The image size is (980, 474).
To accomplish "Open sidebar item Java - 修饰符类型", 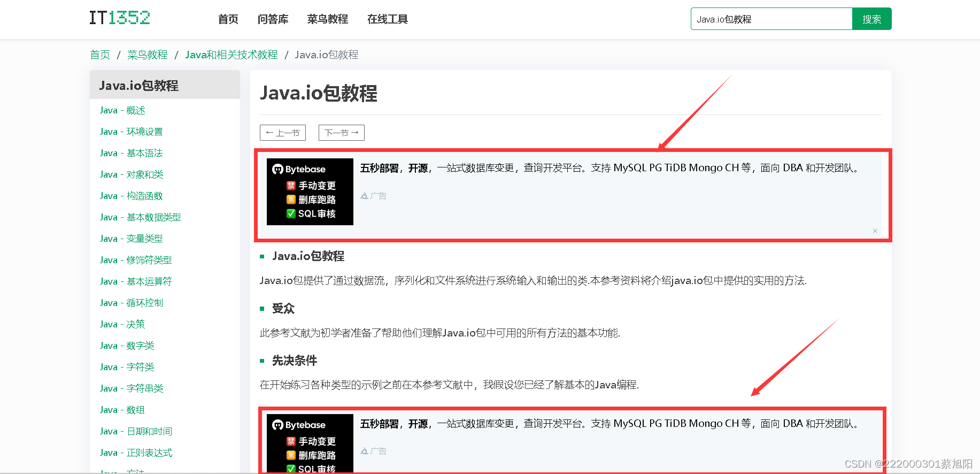I will coord(136,260).
